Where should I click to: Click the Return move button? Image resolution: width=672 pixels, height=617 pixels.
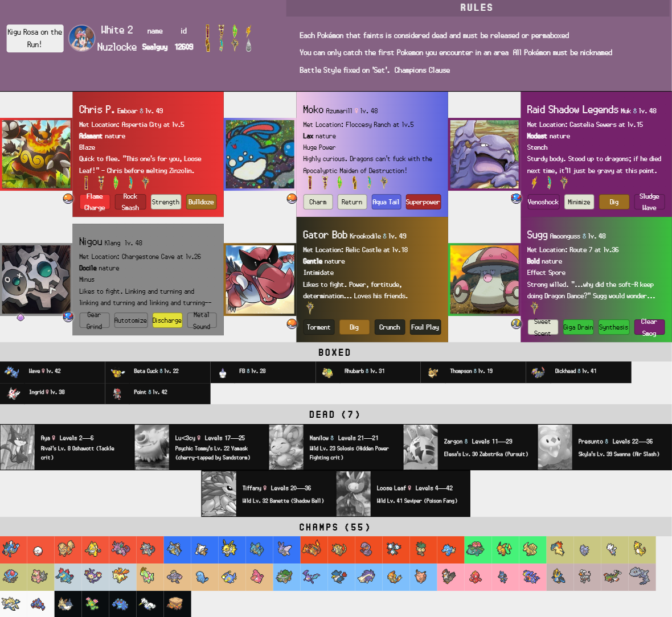352,202
